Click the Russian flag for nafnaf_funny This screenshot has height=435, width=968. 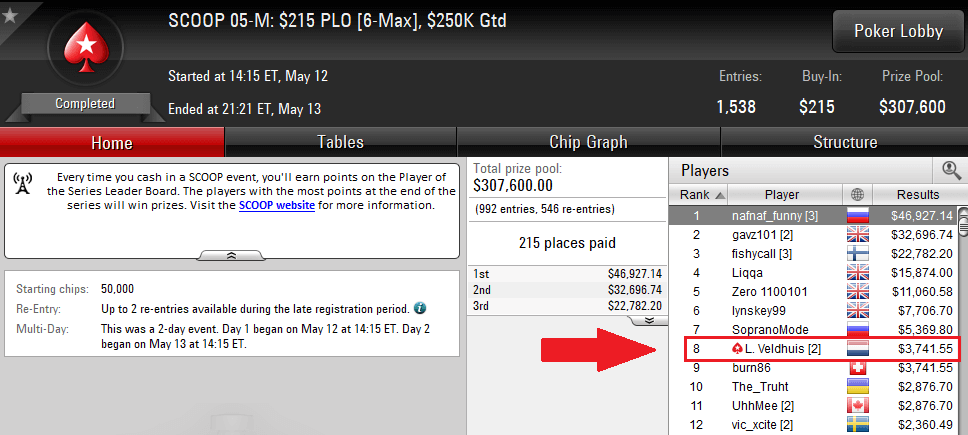[x=858, y=216]
